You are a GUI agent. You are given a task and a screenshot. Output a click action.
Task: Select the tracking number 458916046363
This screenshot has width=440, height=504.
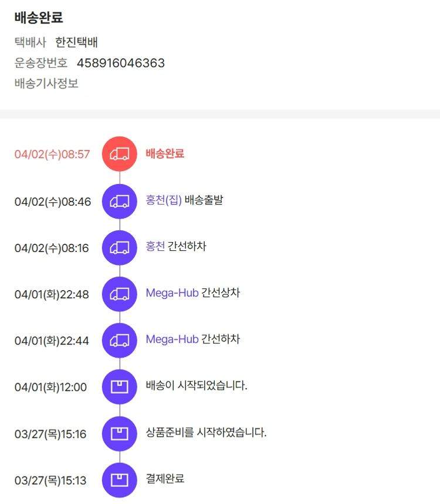[x=121, y=63]
